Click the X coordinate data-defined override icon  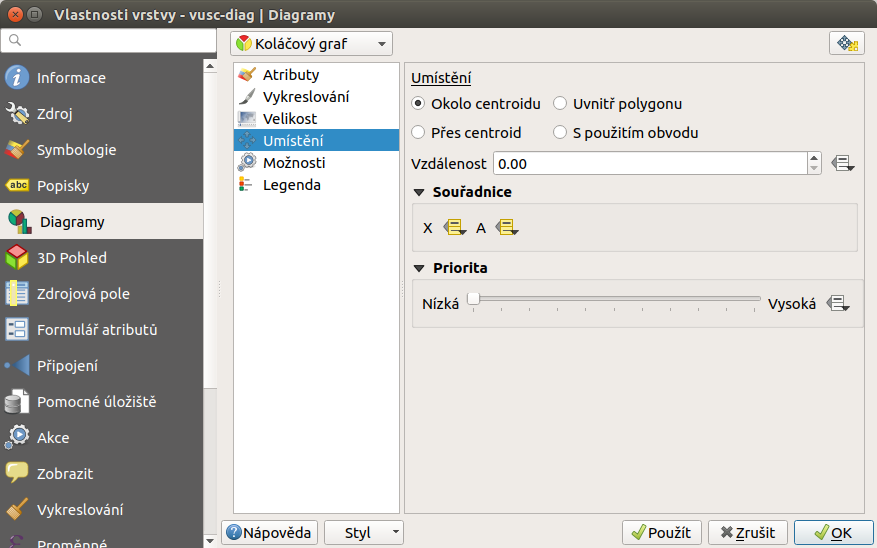click(x=455, y=228)
